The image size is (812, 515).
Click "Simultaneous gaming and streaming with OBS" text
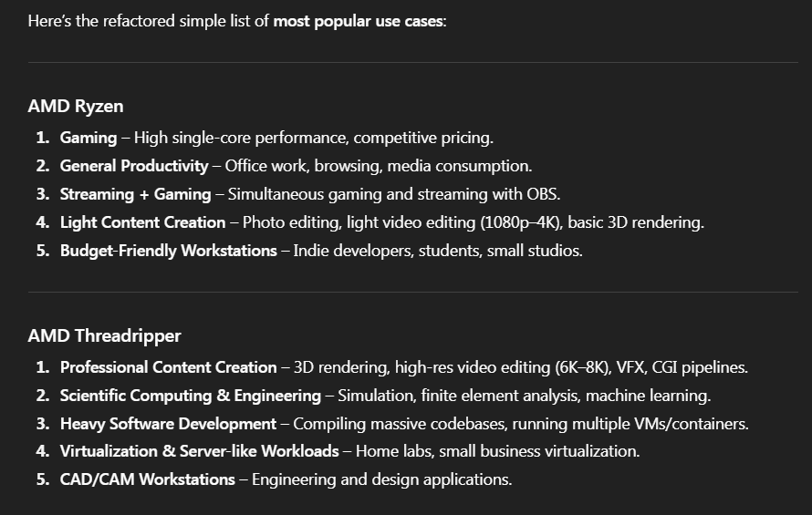pos(393,194)
